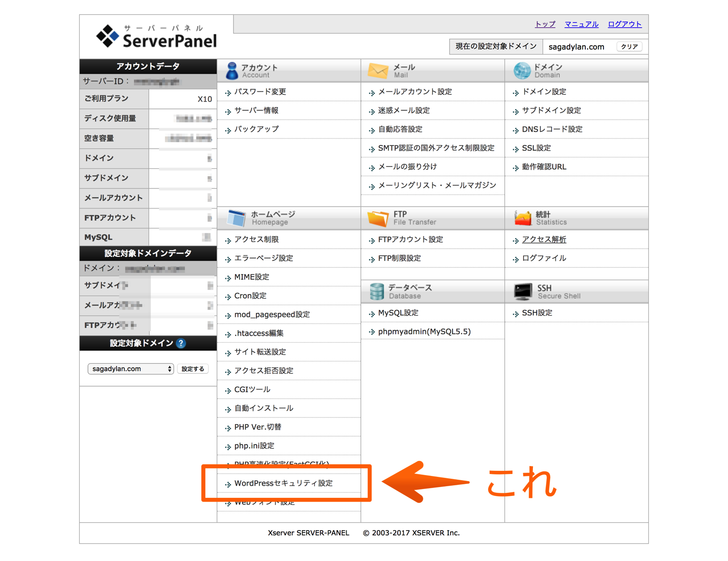Open MySQL設定

point(398,313)
